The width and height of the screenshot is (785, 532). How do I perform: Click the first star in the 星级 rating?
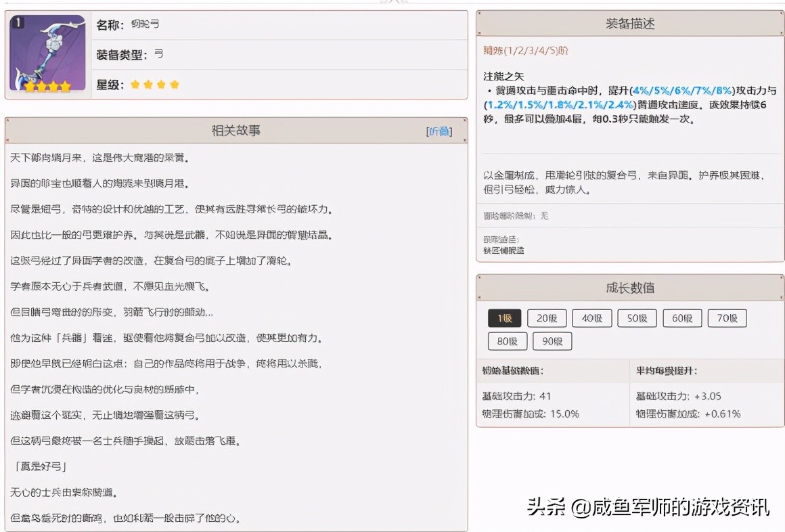point(135,85)
